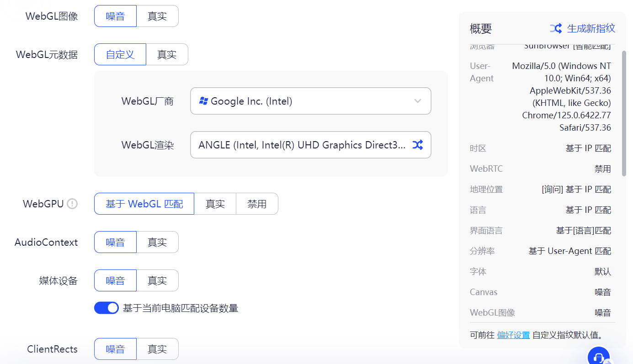Click the 概要 panel heading

(481, 28)
